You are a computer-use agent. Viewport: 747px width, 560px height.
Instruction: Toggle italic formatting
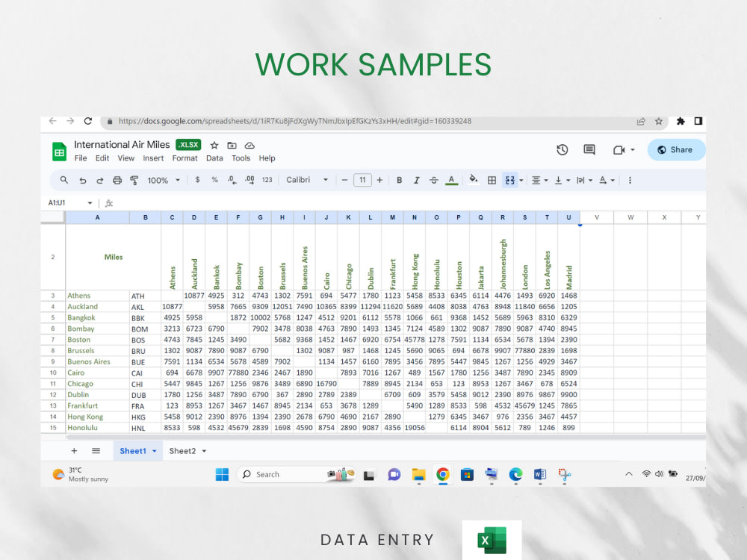click(416, 180)
